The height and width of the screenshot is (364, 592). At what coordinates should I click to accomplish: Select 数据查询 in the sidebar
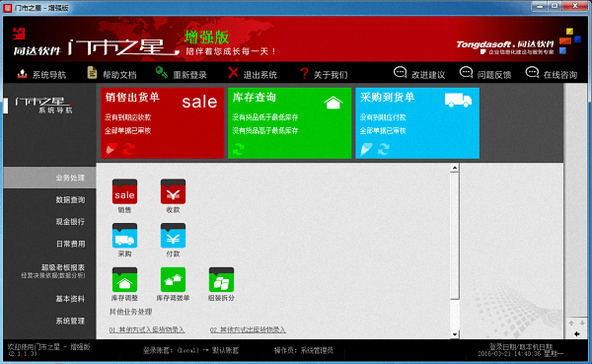click(x=70, y=199)
